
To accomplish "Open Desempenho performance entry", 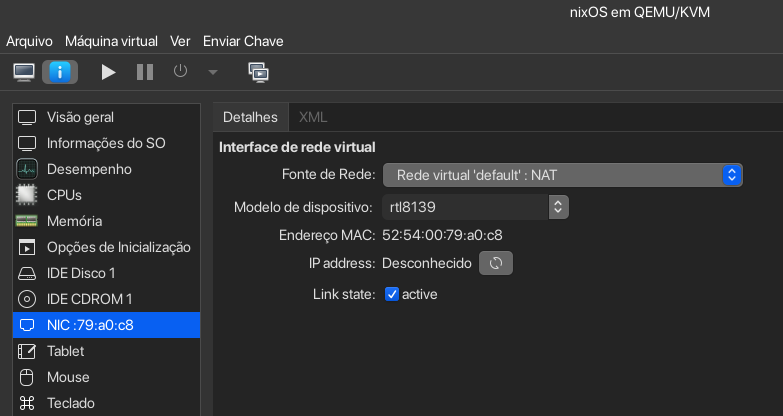I will coord(106,169).
